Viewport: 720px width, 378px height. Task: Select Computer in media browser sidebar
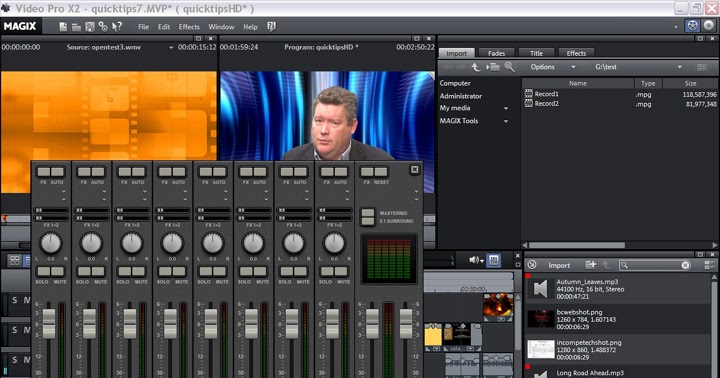click(x=455, y=83)
